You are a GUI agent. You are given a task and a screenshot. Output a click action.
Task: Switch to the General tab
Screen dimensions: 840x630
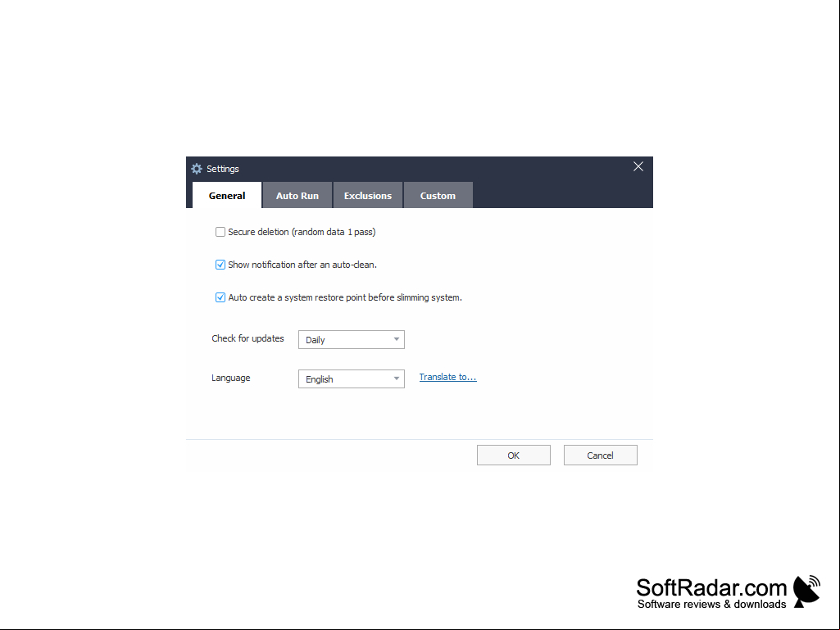(x=227, y=196)
